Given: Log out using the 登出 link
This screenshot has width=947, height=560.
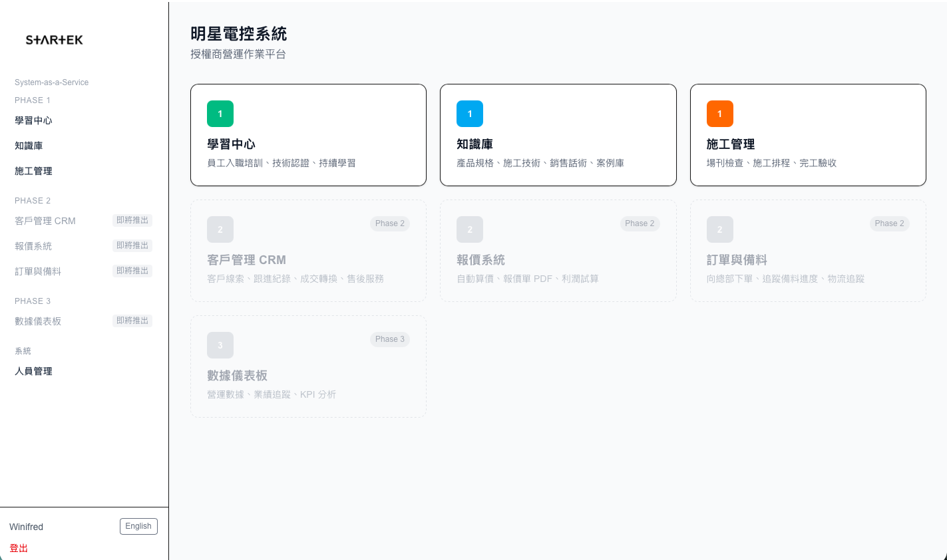Looking at the screenshot, I should (x=19, y=548).
